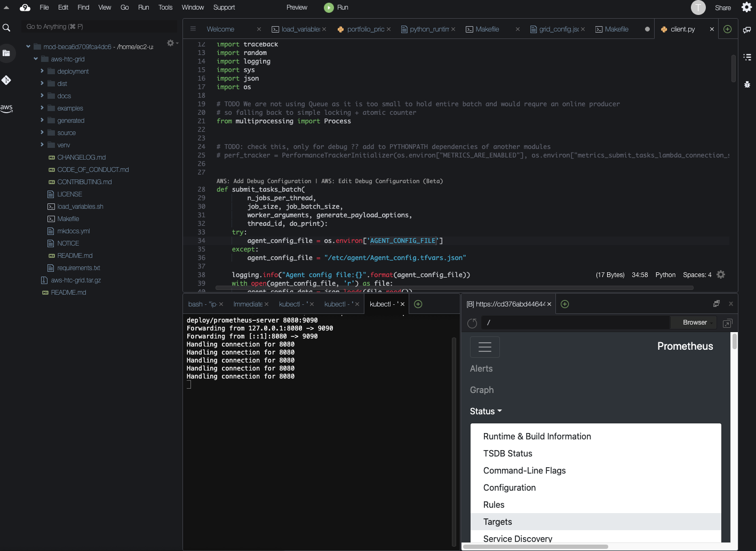Click the green Run play icon
The width and height of the screenshot is (756, 551).
pyautogui.click(x=329, y=7)
